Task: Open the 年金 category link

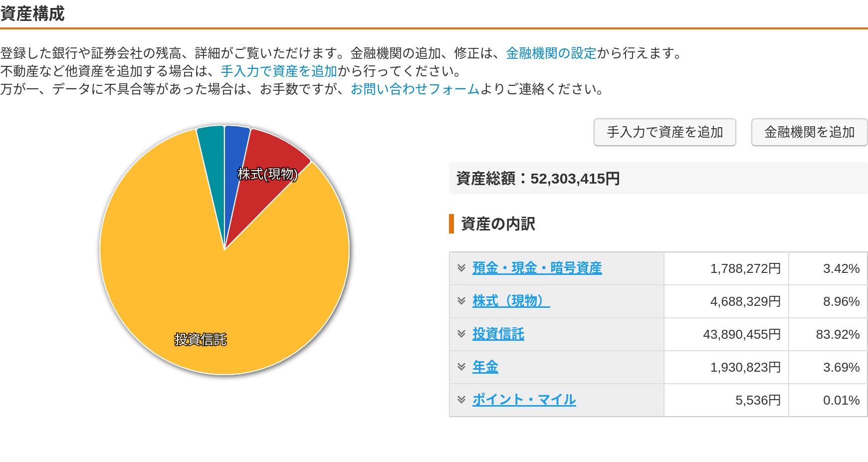Action: (x=485, y=367)
